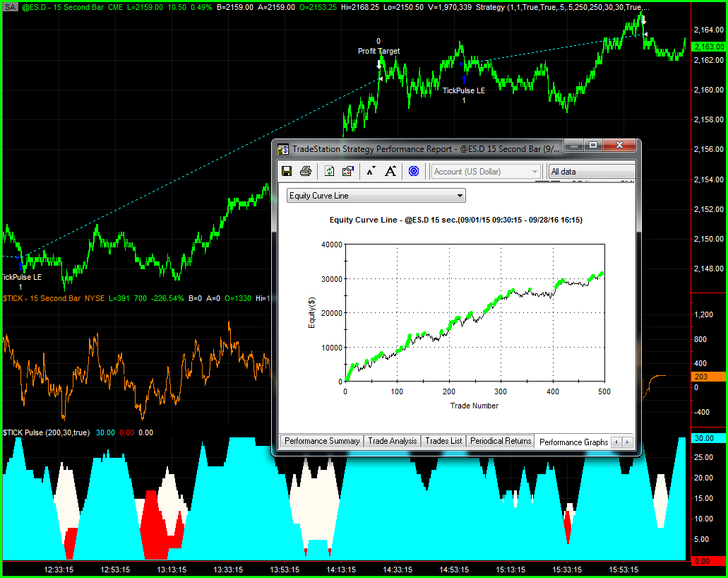Click the blue target circle toolbar icon
This screenshot has width=728, height=578.
pyautogui.click(x=414, y=171)
